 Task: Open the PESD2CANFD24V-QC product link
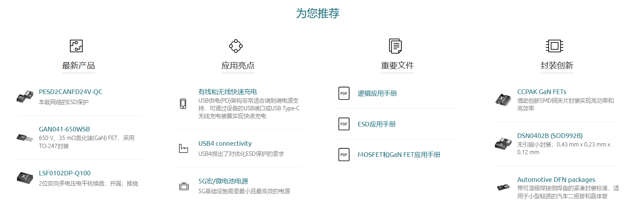coord(71,92)
